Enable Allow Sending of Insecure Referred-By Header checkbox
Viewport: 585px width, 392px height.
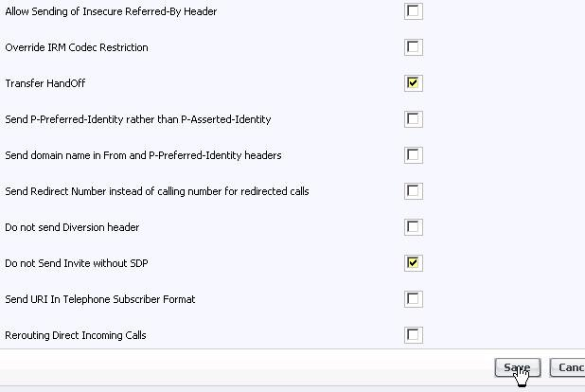(x=413, y=11)
